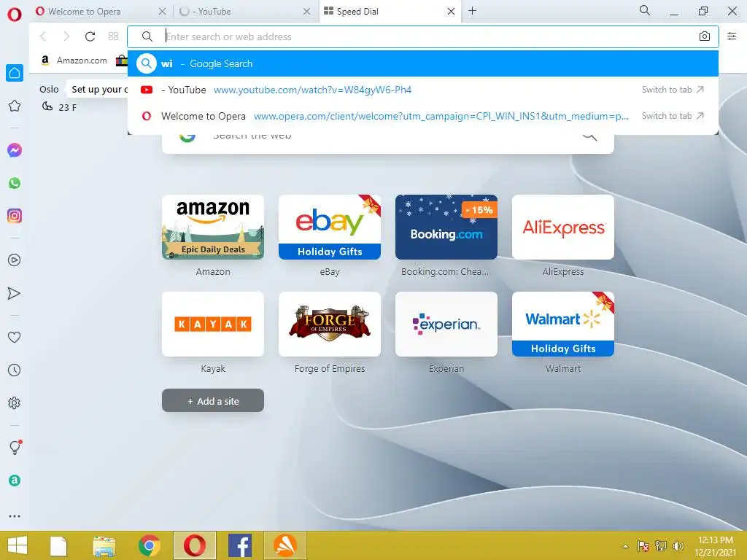
Task: Open the lightbulb tips icon
Action: coord(15,447)
